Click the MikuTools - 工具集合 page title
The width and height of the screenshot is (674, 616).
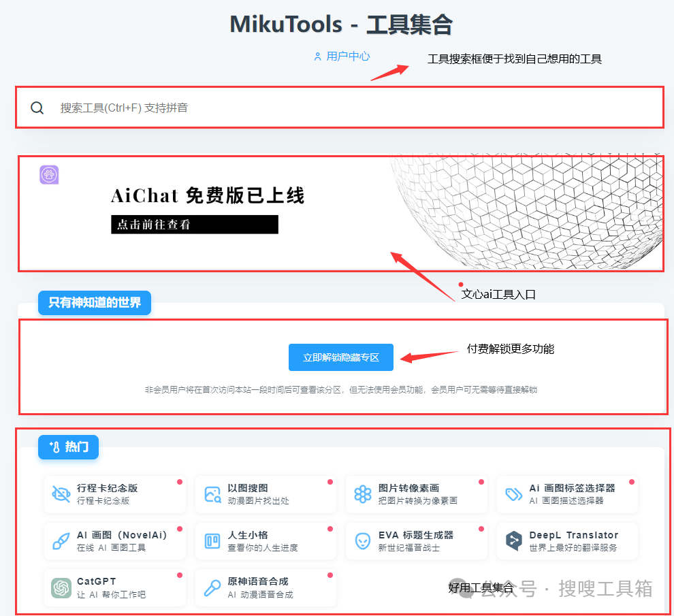click(341, 24)
